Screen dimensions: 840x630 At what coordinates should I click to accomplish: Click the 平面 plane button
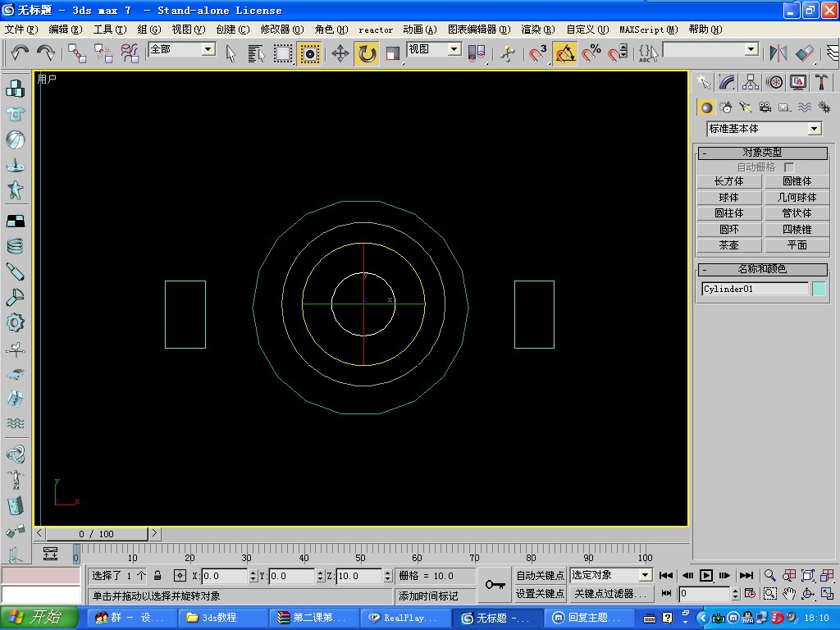[797, 245]
